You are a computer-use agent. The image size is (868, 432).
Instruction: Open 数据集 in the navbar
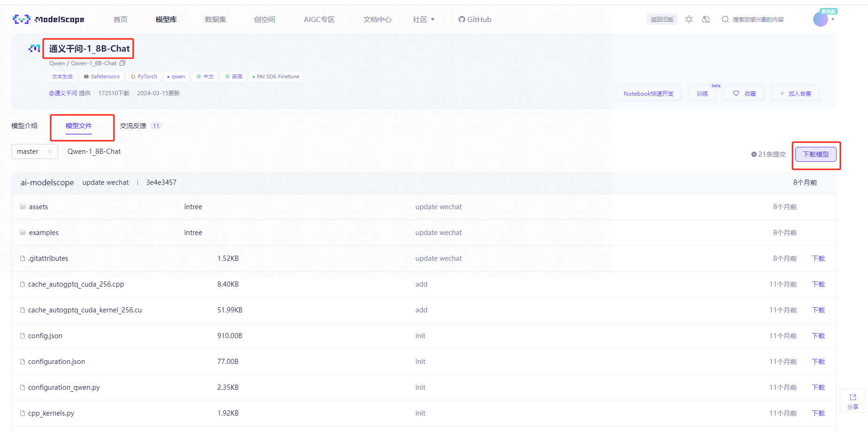(x=215, y=19)
